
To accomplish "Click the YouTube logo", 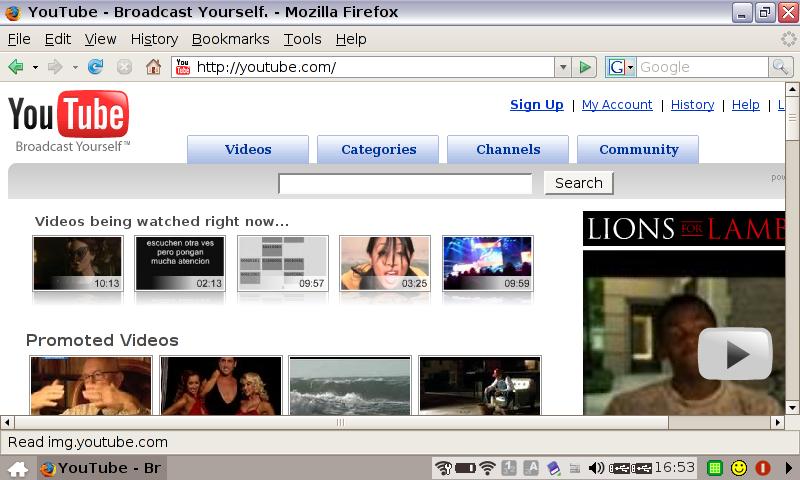I will [69, 121].
